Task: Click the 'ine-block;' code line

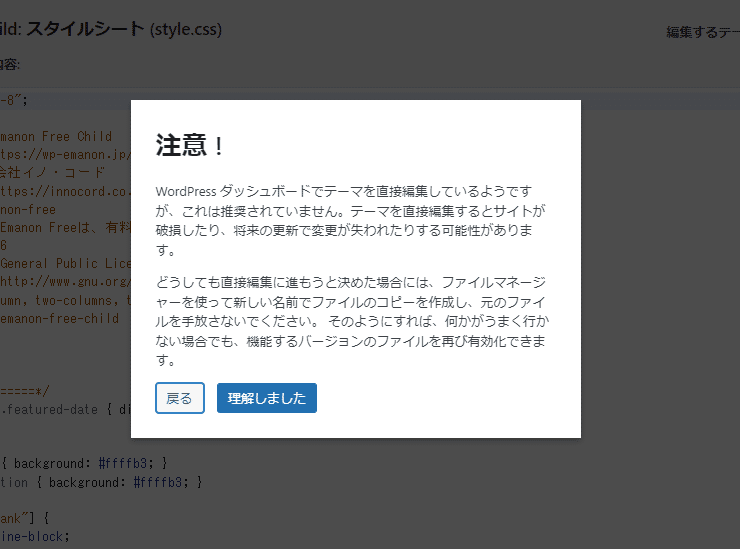Action: coord(35,536)
